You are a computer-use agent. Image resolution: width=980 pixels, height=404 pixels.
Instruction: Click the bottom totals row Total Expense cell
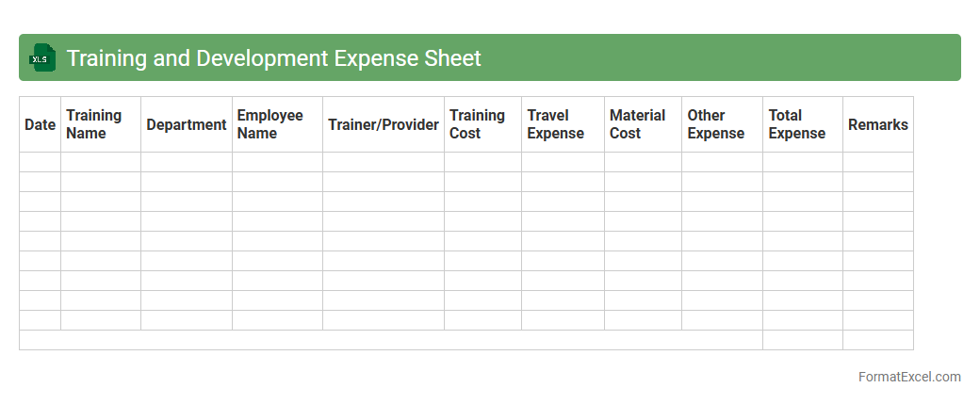802,340
